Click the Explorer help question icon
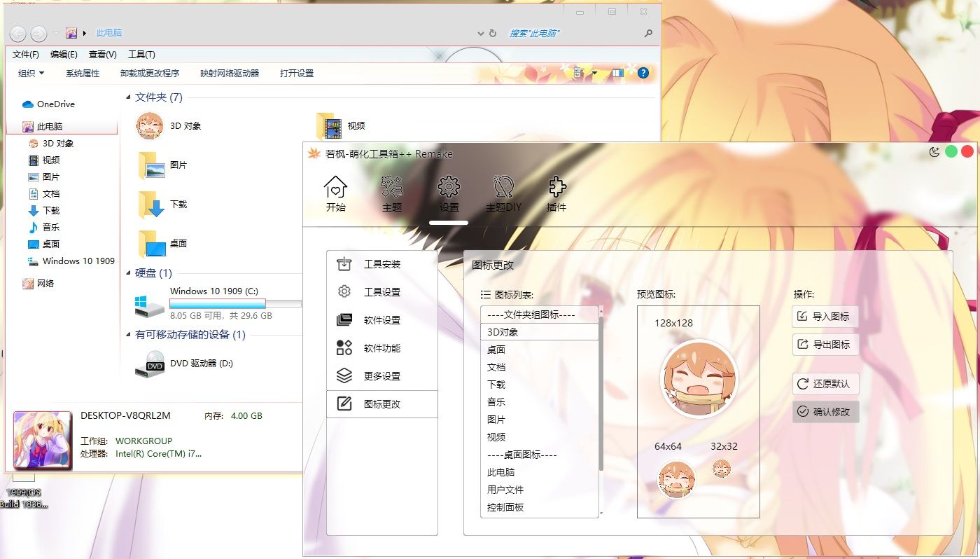The height and width of the screenshot is (559, 980). pyautogui.click(x=643, y=73)
